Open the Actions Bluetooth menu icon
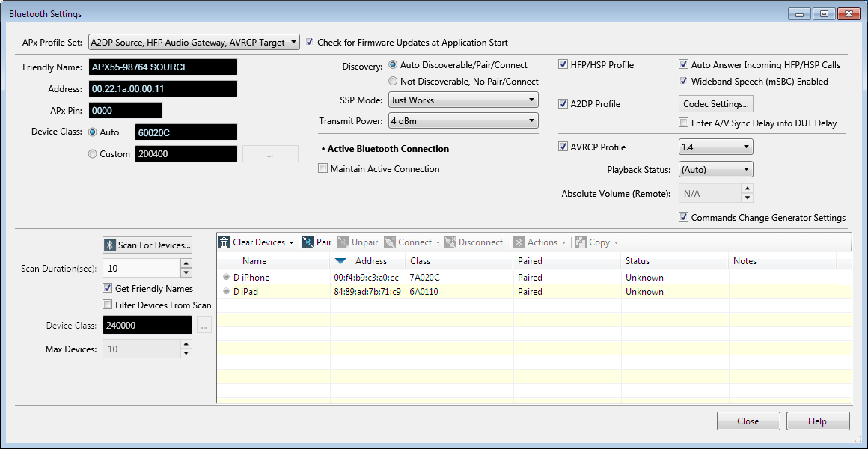Viewport: 868px width, 449px height. [x=519, y=242]
